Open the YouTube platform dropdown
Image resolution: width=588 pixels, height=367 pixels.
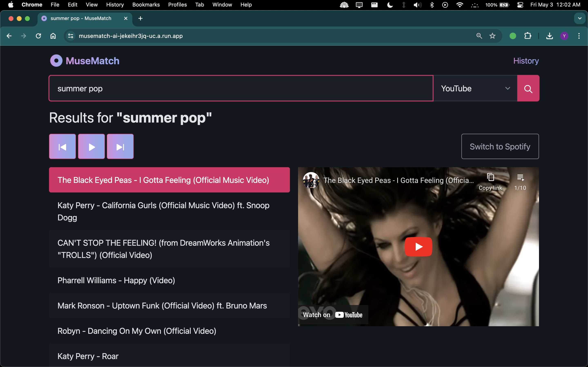[x=475, y=88]
